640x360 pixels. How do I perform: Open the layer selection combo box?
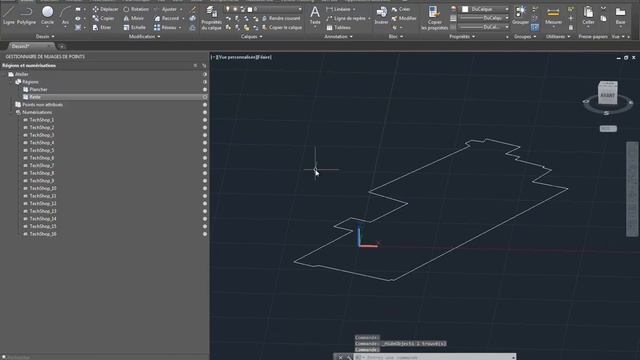tap(264, 9)
